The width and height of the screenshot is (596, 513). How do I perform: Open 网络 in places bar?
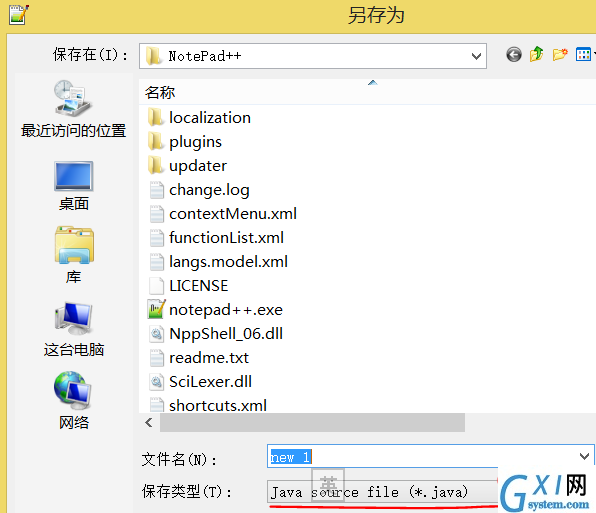coord(73,401)
